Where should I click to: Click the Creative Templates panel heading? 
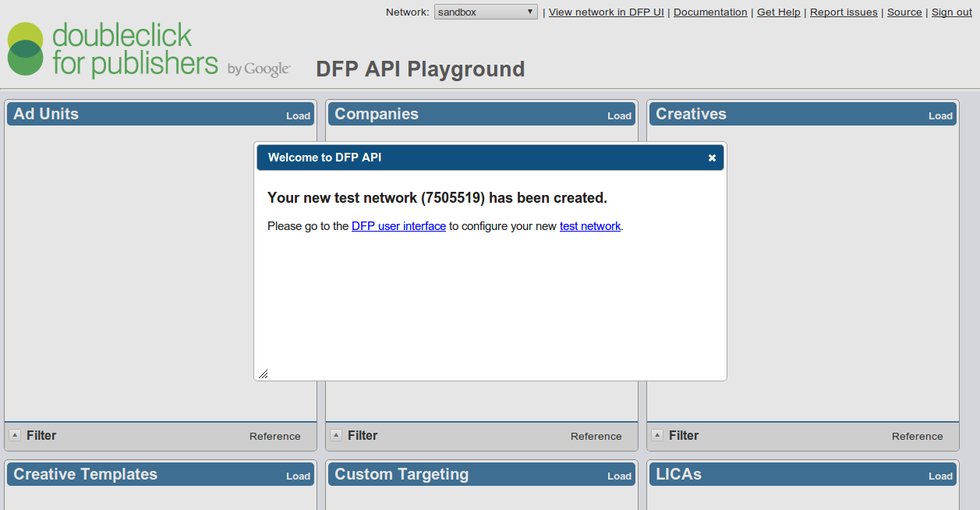coord(85,474)
